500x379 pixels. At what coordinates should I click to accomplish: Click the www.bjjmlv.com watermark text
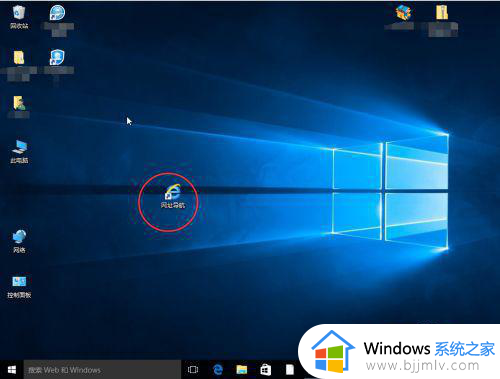tap(422, 366)
